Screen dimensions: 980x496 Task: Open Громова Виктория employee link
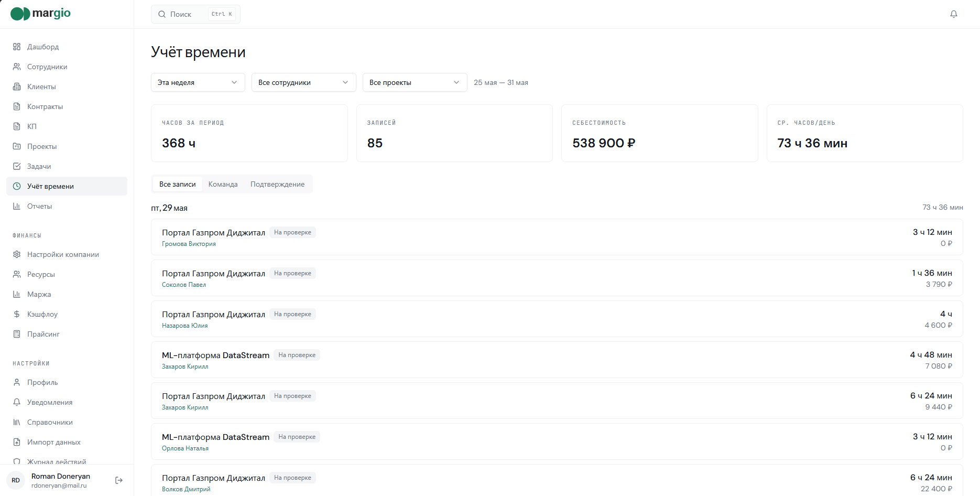[189, 244]
